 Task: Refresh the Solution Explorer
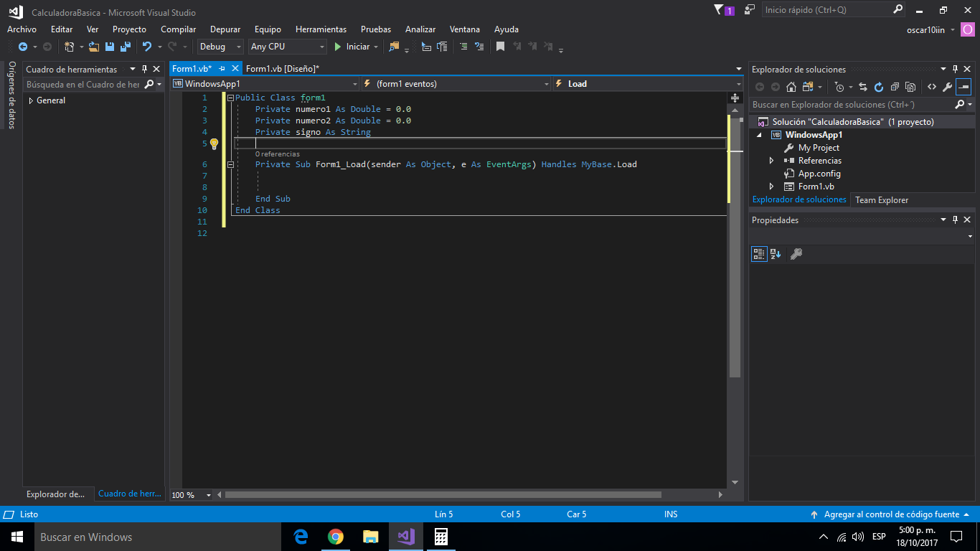click(878, 87)
